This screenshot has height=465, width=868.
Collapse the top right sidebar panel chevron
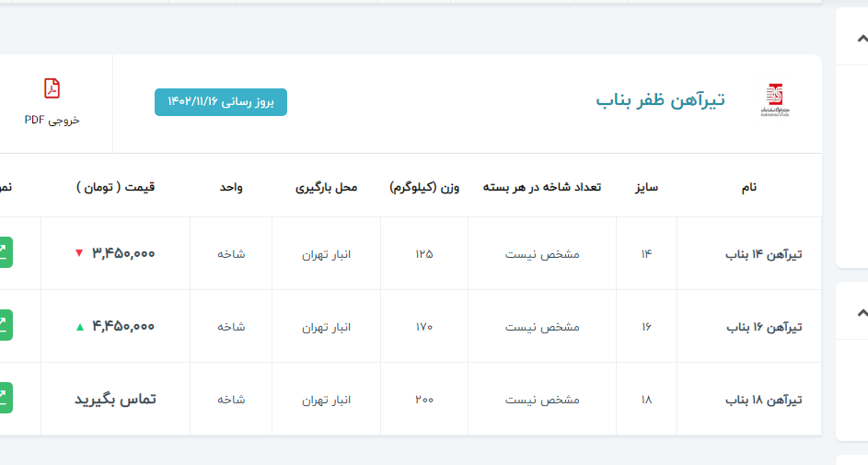861,39
